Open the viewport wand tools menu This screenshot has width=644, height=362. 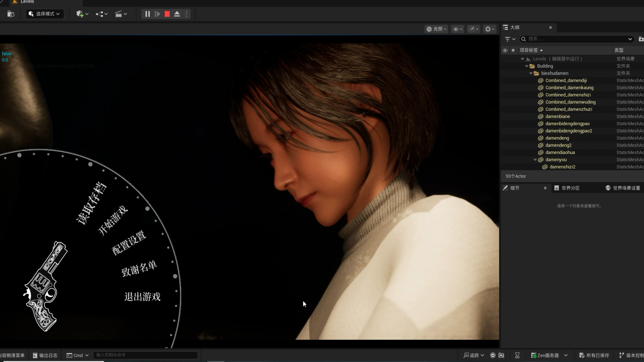pyautogui.click(x=473, y=29)
